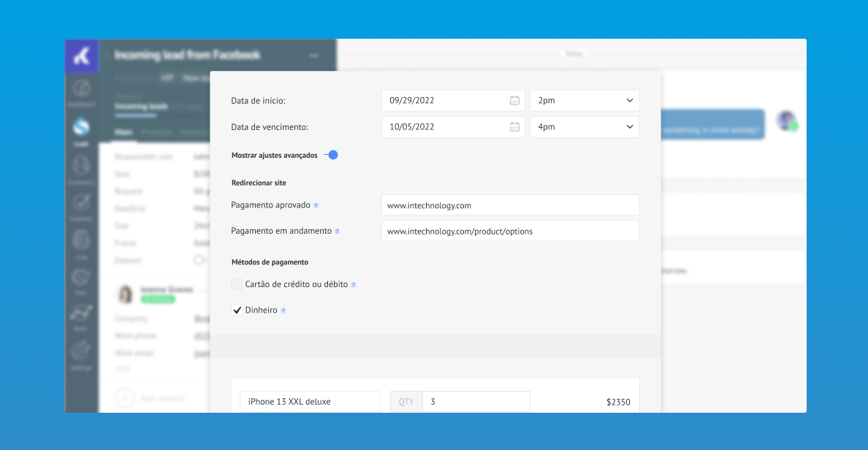
Task: Click the due date field 10/05/2022
Action: (446, 127)
